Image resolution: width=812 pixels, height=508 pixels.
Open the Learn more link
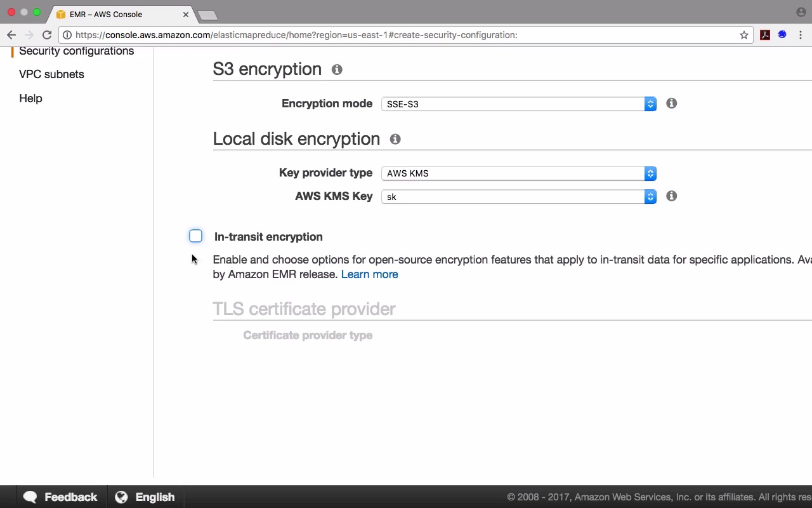(x=369, y=274)
